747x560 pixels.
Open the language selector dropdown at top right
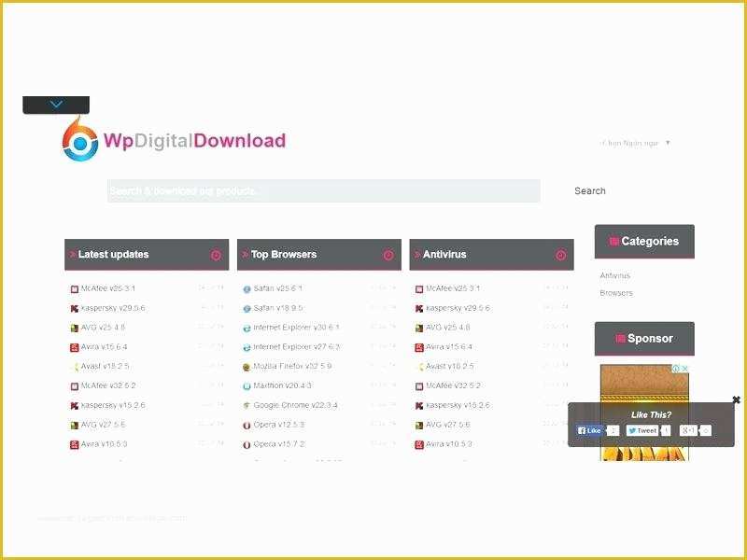pos(635,143)
